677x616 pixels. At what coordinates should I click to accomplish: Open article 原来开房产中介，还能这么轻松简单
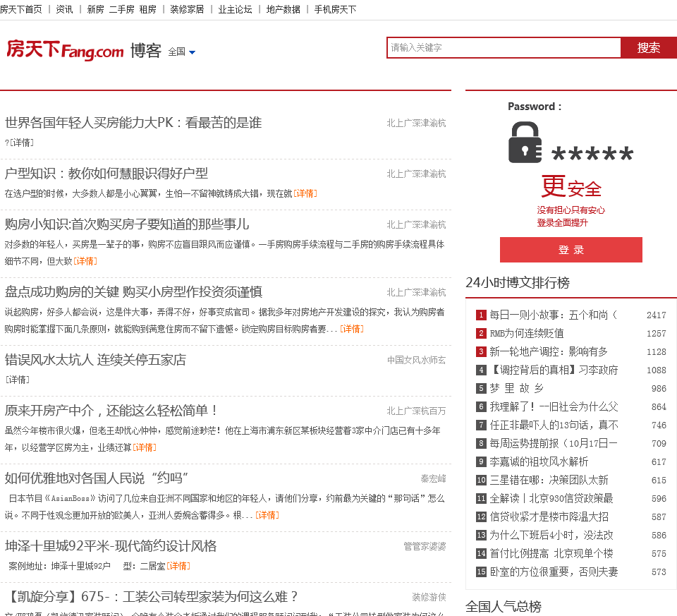111,411
